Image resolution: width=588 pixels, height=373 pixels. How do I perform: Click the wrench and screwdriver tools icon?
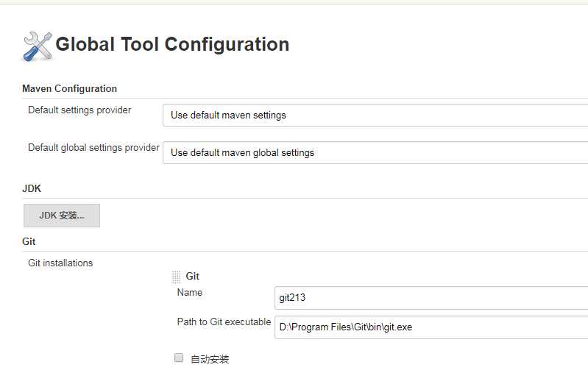[x=38, y=46]
